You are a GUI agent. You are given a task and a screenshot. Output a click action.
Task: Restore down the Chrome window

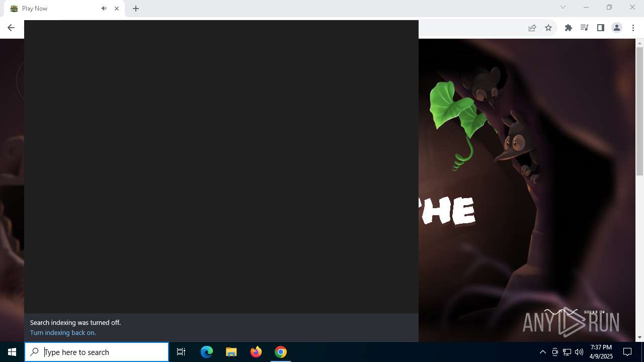[x=609, y=7]
